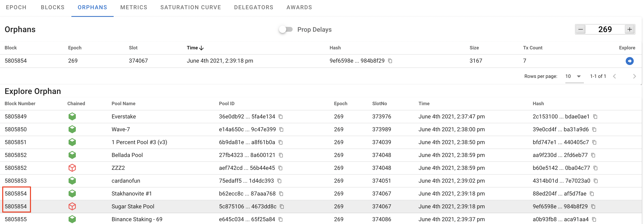Screen dimensions: 644x224
Task: Copy hash 9ef6598e in Sugar Stake Pool row
Action: (x=593, y=207)
